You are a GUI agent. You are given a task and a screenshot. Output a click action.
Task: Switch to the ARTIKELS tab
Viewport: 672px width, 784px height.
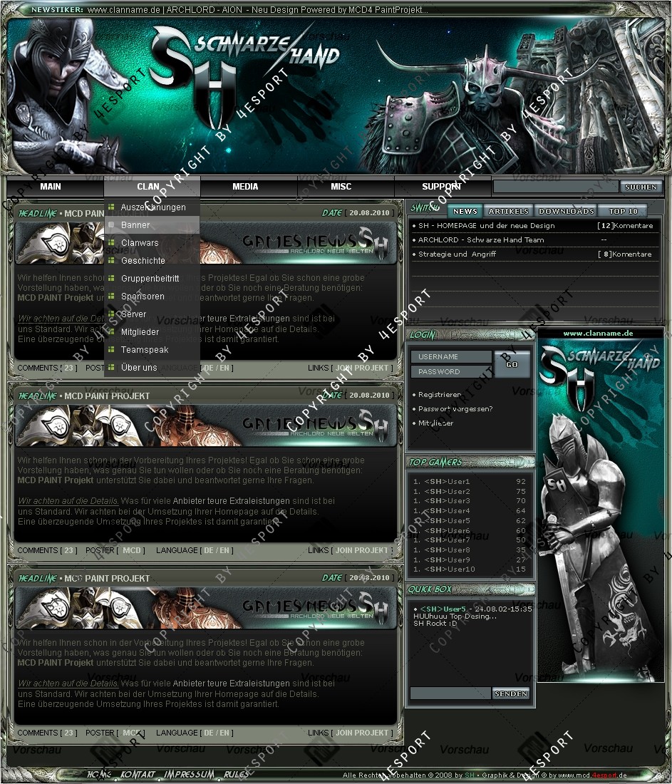tap(509, 211)
